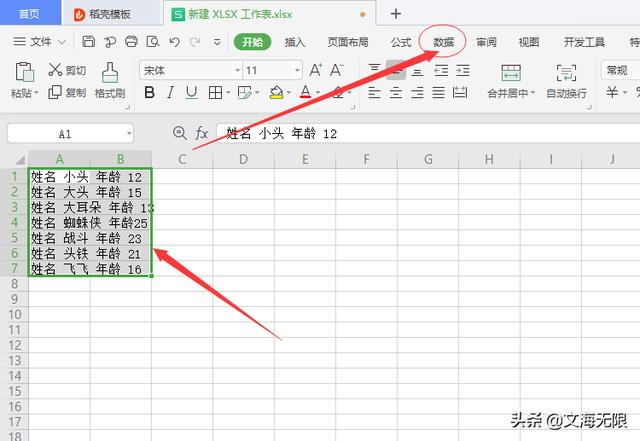The image size is (640, 441).
Task: Open the A1 Name Box dropdown arrow
Action: coord(129,134)
